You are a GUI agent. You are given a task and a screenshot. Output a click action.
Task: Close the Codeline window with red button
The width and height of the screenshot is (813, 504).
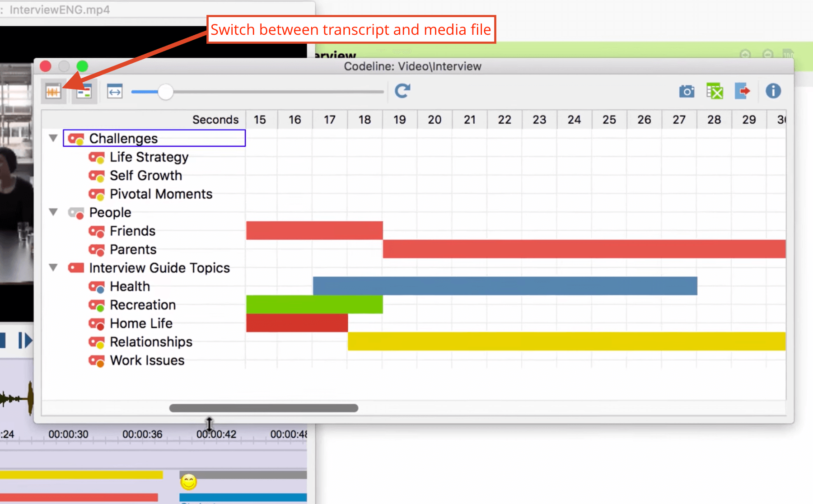coord(46,66)
